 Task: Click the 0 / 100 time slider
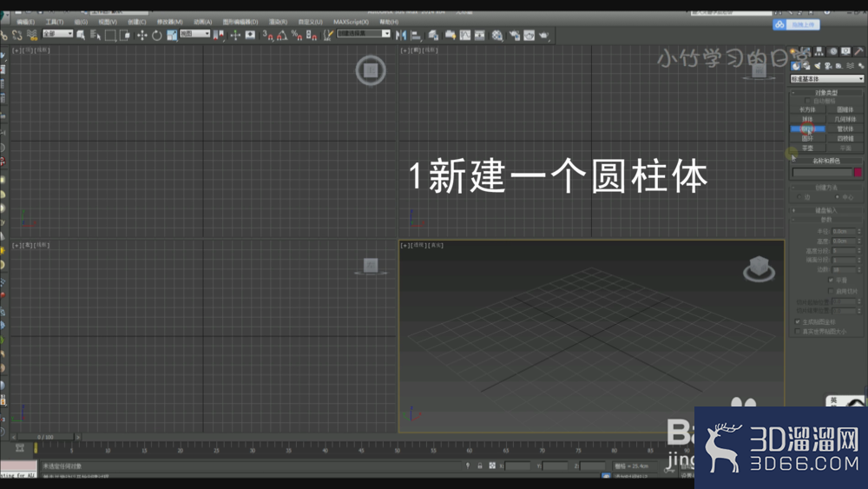45,437
